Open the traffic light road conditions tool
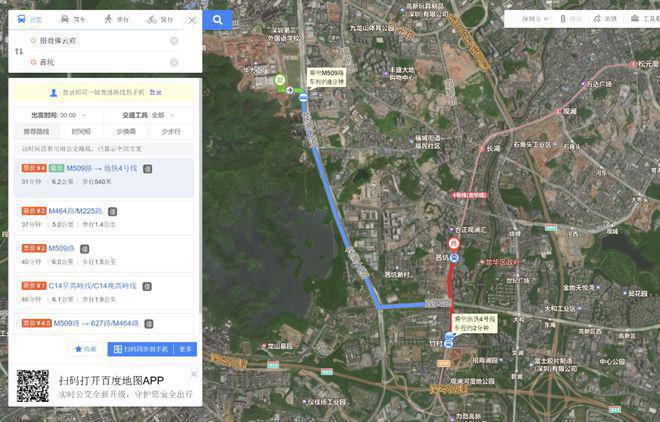Screen dimensions: 660x422 tap(563, 19)
